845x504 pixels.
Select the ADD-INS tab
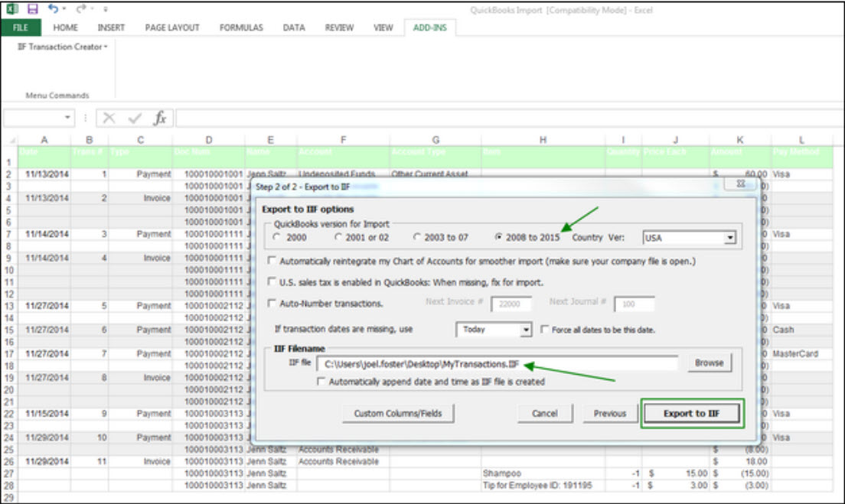tap(429, 28)
